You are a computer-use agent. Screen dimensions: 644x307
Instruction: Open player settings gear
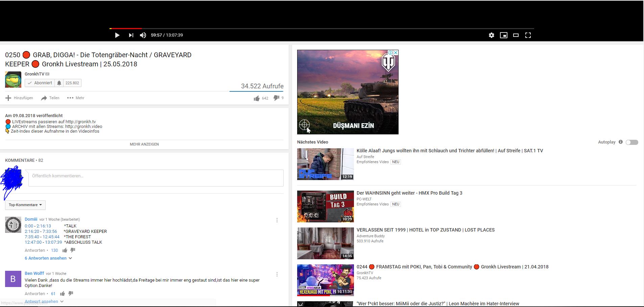click(x=492, y=35)
